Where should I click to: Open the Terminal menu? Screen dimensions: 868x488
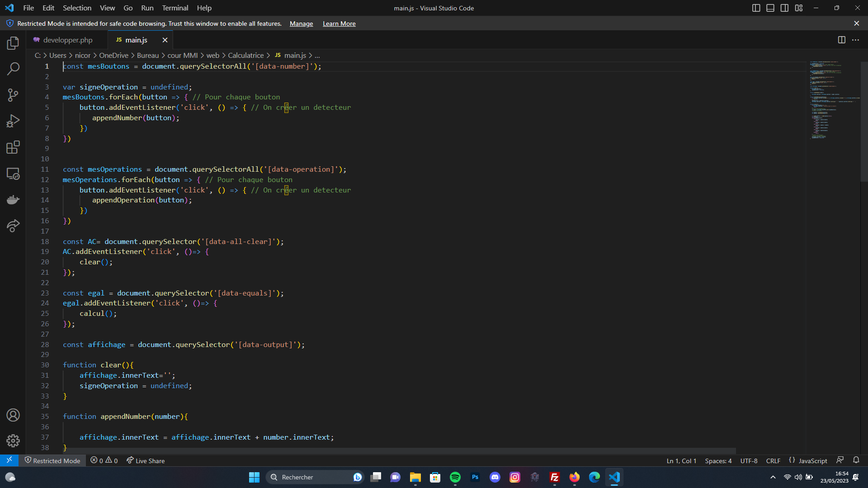(x=175, y=8)
